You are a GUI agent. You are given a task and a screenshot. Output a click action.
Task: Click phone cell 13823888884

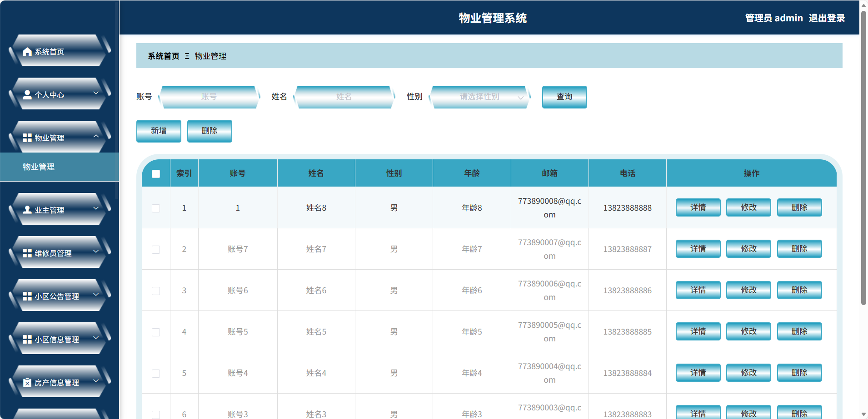click(628, 373)
